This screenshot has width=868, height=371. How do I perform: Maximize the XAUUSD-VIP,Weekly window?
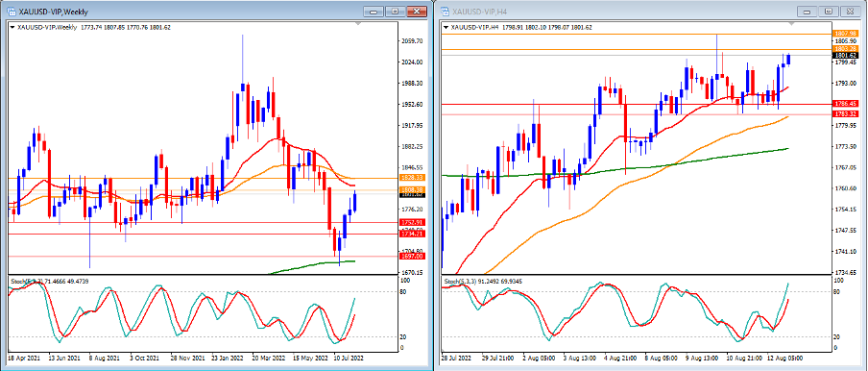[396, 12]
